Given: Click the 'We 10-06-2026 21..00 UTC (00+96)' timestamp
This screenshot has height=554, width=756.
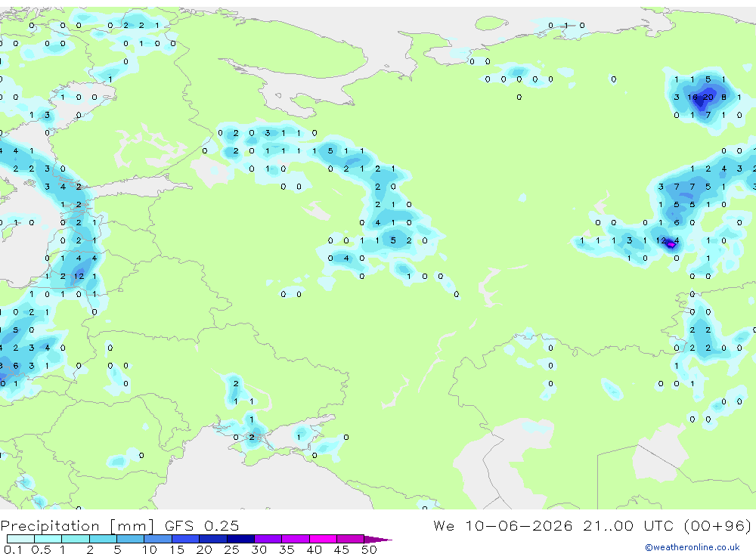Looking at the screenshot, I should pos(592,525).
